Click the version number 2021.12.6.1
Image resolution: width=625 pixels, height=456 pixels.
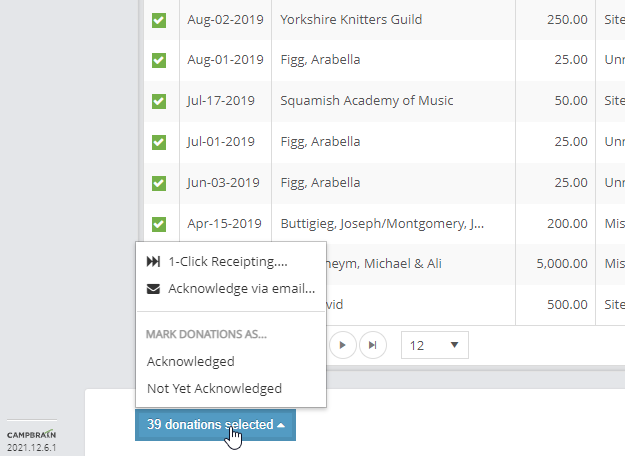point(31,448)
